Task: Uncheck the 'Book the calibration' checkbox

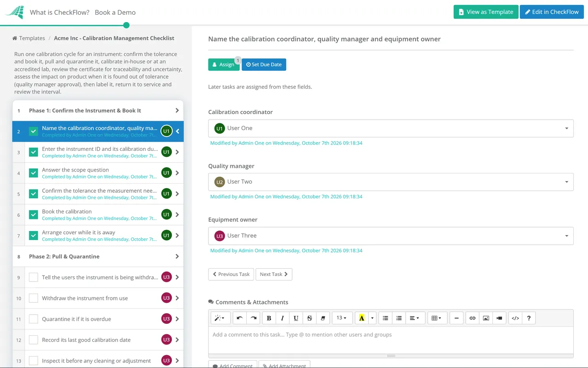Action: tap(34, 215)
